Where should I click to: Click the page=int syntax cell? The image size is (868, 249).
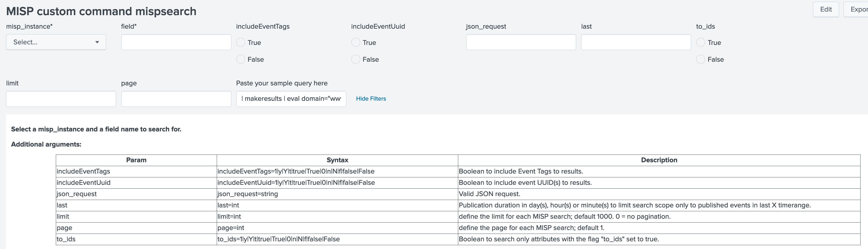pos(337,228)
